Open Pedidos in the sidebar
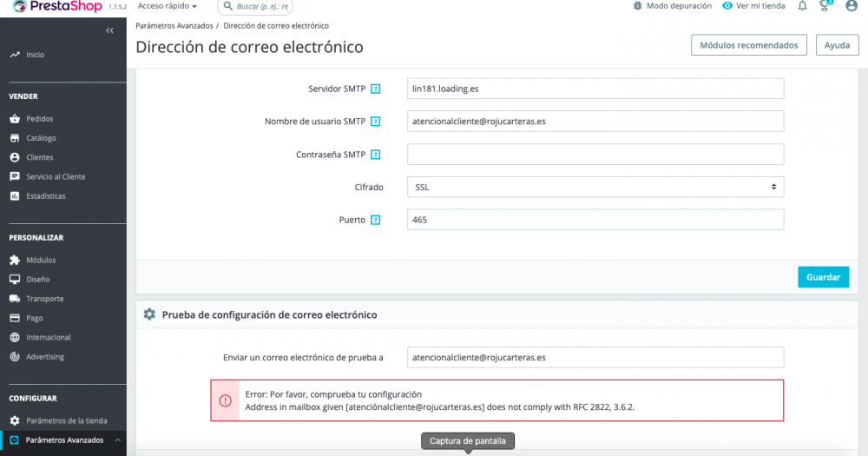This screenshot has height=456, width=868. tap(40, 118)
